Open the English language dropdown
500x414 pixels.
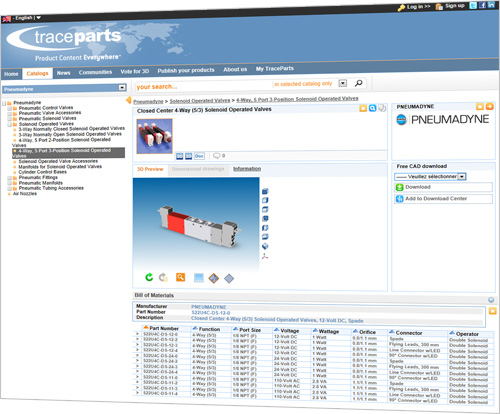point(38,18)
